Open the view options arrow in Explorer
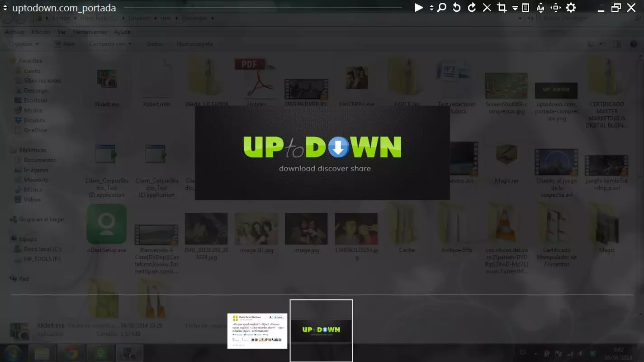The width and height of the screenshot is (644, 362). 601,44
